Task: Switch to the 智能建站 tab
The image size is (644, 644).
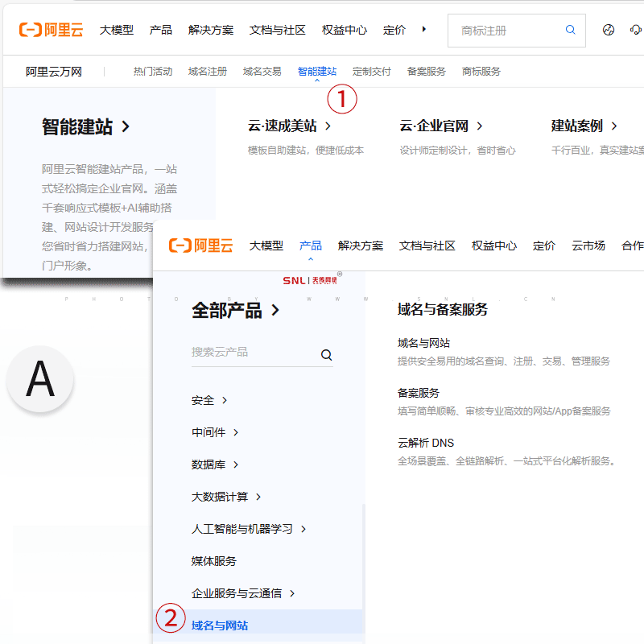Action: 317,71
